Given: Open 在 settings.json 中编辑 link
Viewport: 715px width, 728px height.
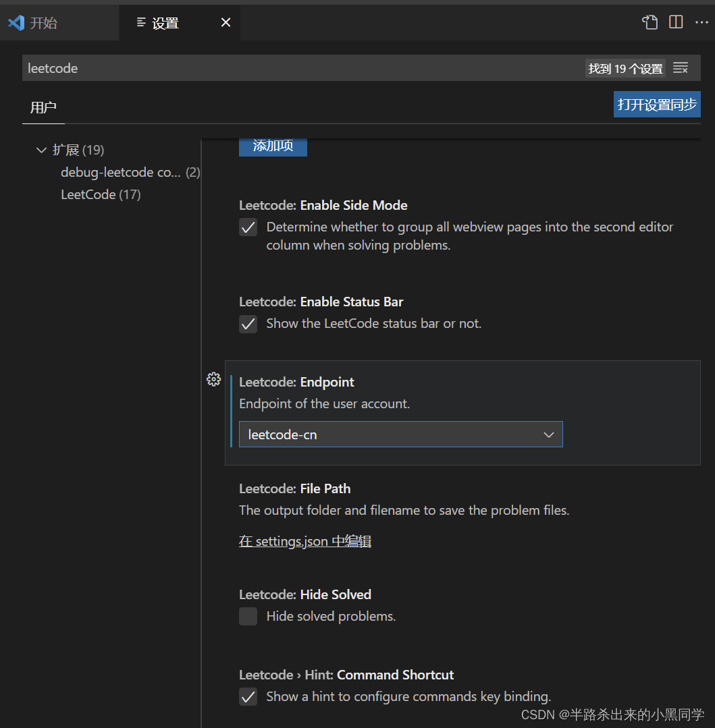Looking at the screenshot, I should 304,541.
